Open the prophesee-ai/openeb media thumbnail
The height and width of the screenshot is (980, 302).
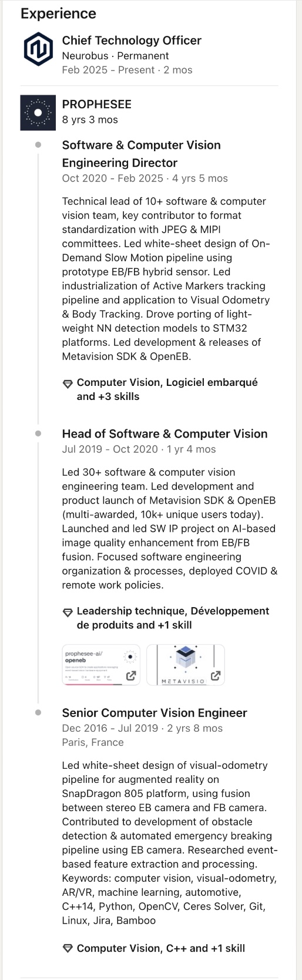coord(101,665)
